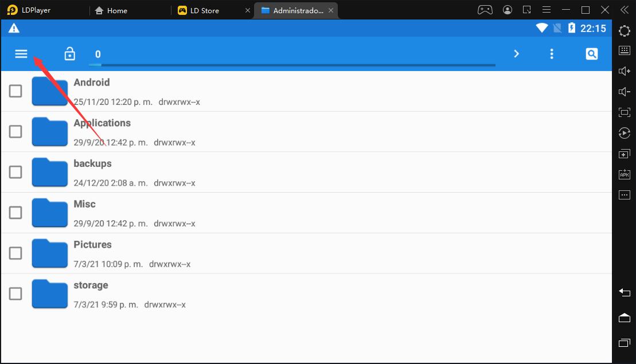Open the search magnifier icon
The image size is (636, 364).
click(x=592, y=53)
